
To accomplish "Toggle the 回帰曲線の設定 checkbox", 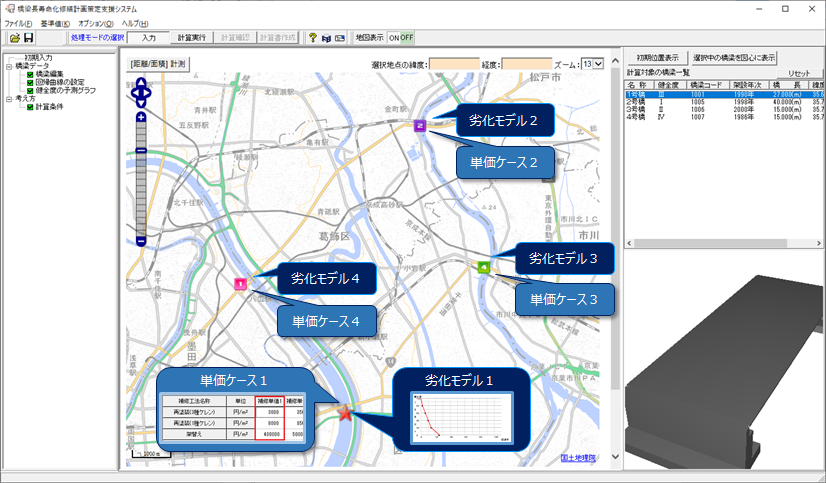I will (30, 82).
